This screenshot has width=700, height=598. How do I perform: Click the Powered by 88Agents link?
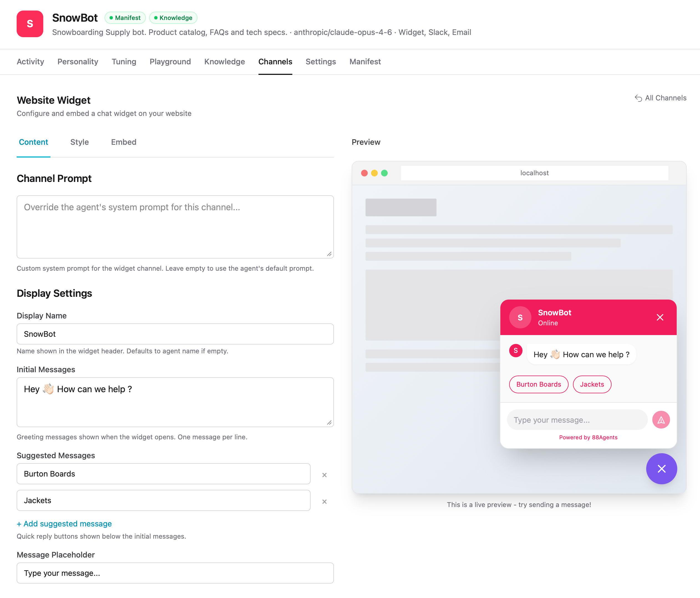tap(588, 437)
